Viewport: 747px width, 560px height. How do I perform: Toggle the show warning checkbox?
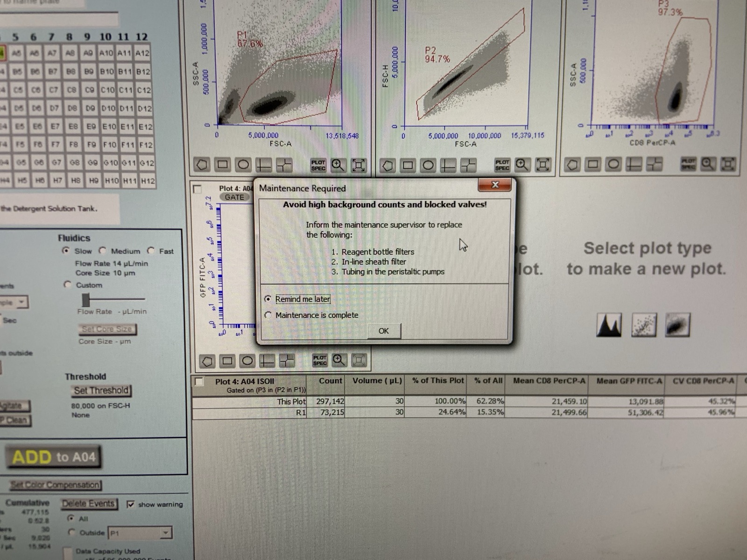pyautogui.click(x=131, y=504)
